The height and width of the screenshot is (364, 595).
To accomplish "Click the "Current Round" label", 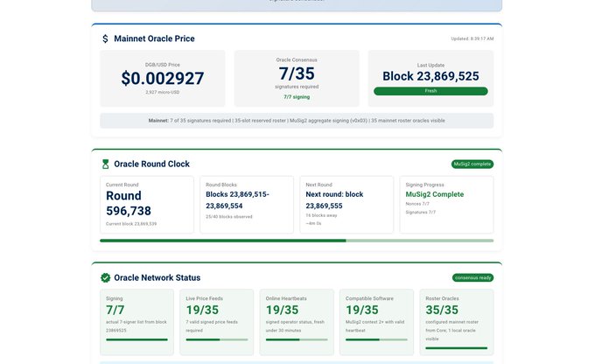I will pos(122,185).
